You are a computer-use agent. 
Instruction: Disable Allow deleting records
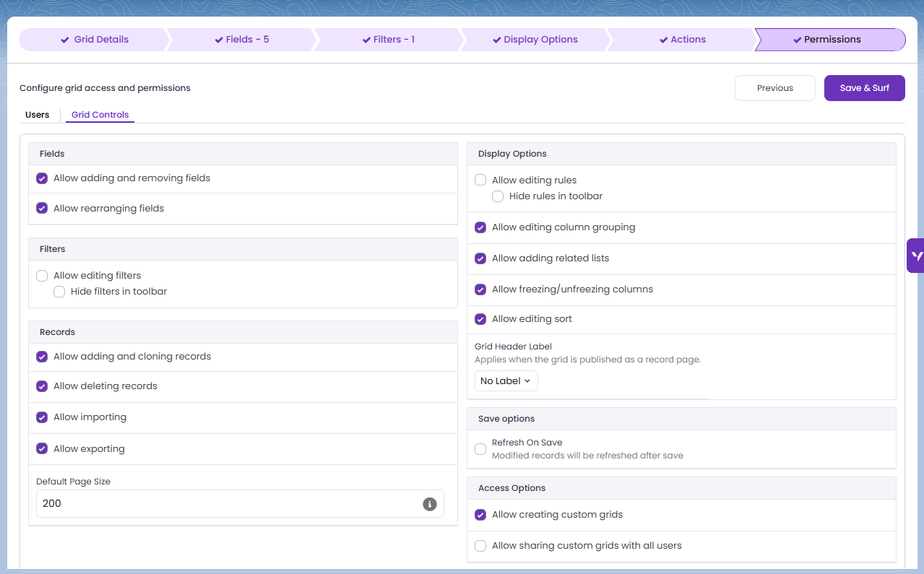[42, 386]
